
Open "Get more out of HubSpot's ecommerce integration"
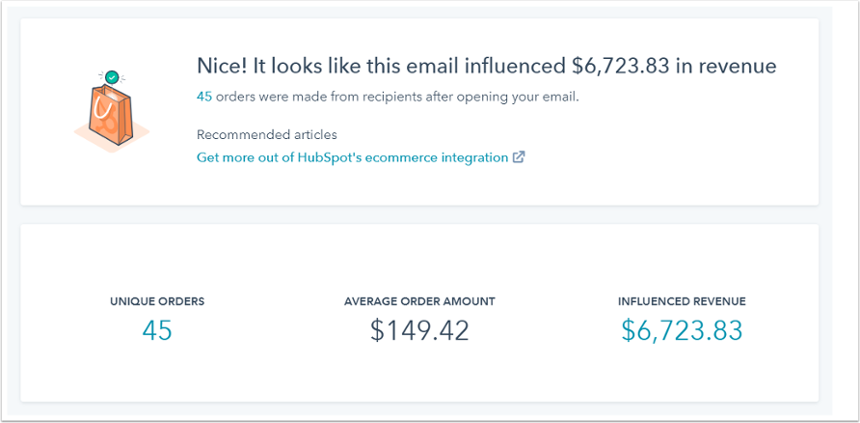(352, 158)
